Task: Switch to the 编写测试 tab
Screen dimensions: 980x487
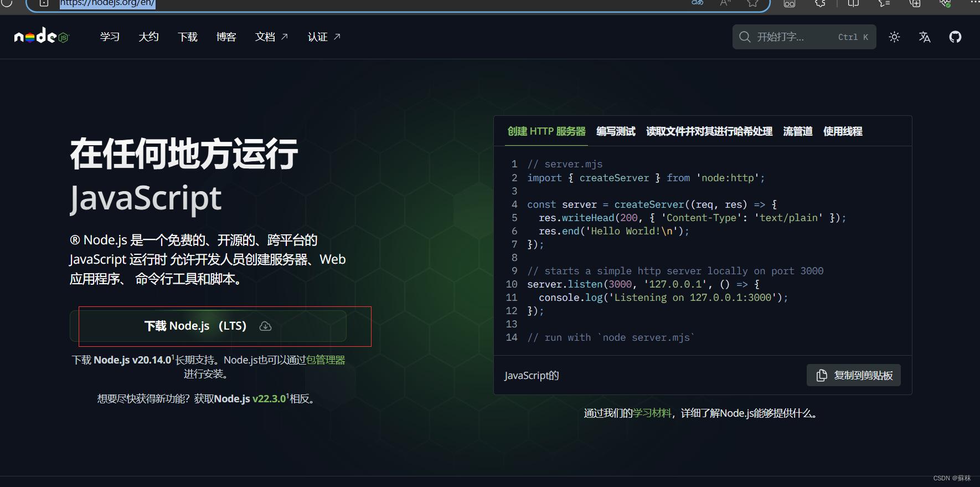Action: click(x=616, y=131)
